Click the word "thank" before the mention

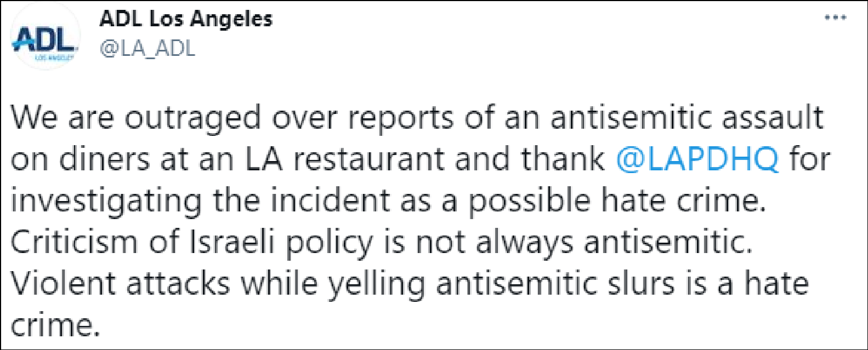point(562,159)
